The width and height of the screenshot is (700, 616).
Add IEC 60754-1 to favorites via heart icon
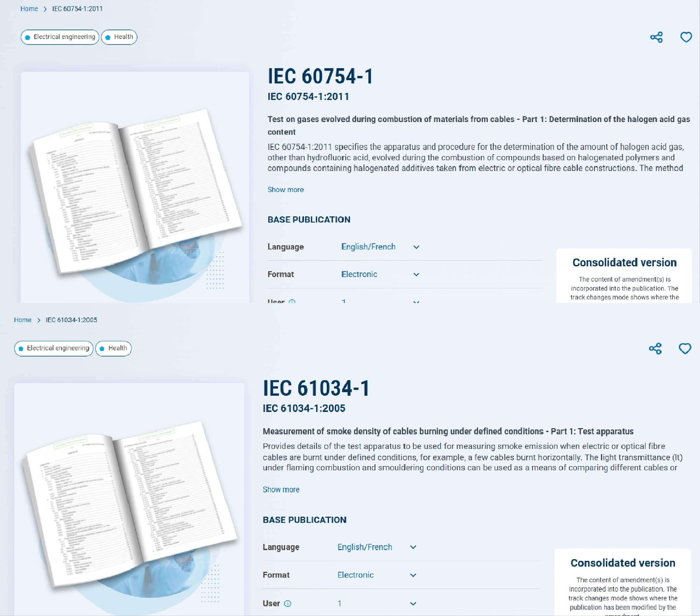pos(685,38)
